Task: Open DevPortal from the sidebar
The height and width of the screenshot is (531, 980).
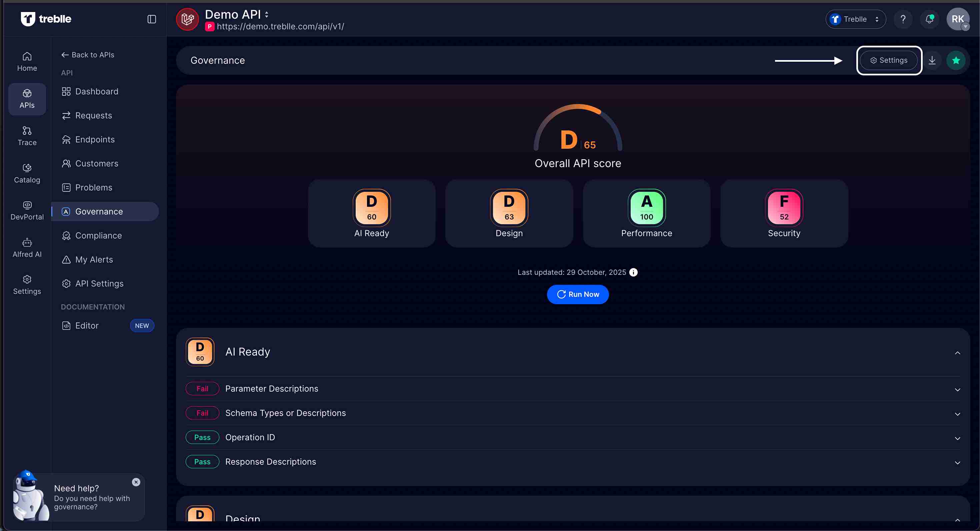Action: [27, 210]
